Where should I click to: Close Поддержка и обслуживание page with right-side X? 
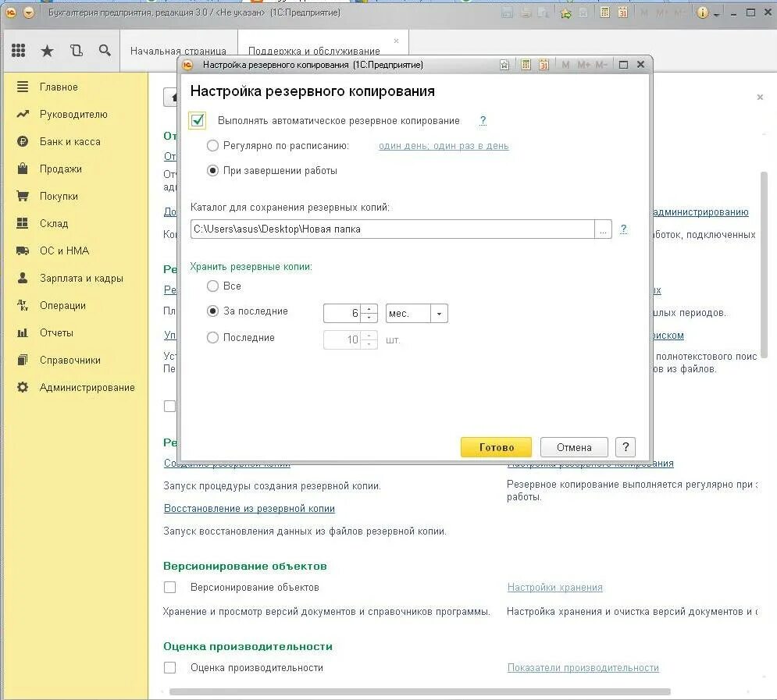[760, 97]
